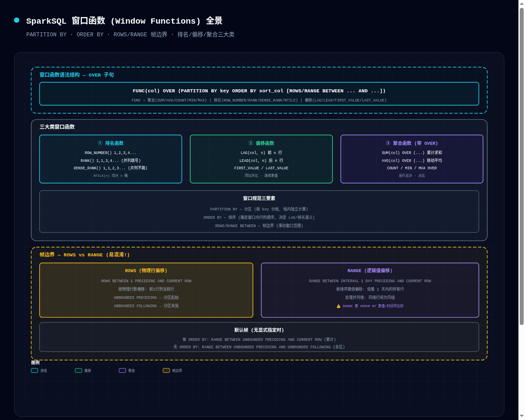Click the '按物理行数偏移: 前1行到当前行' line
This screenshot has height=420, width=525.
(146, 289)
